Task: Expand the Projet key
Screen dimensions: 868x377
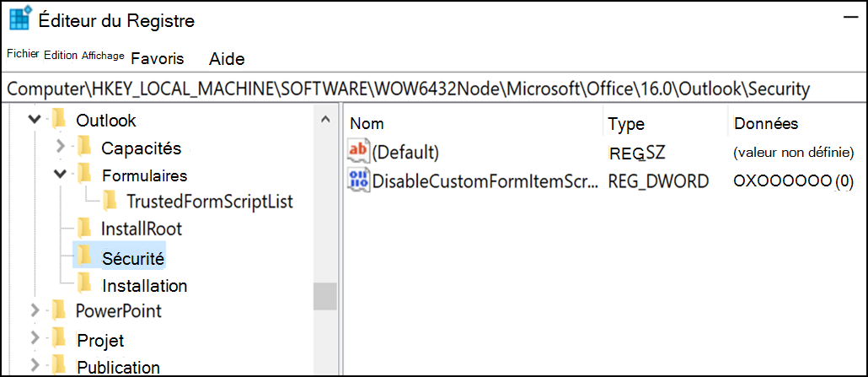Action: coord(35,337)
